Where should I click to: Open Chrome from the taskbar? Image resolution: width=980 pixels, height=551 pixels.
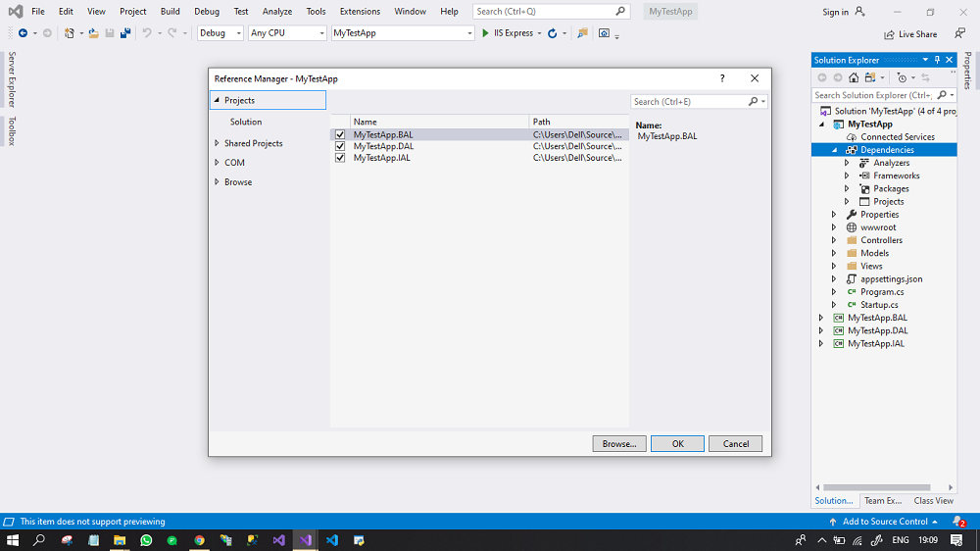click(x=199, y=540)
